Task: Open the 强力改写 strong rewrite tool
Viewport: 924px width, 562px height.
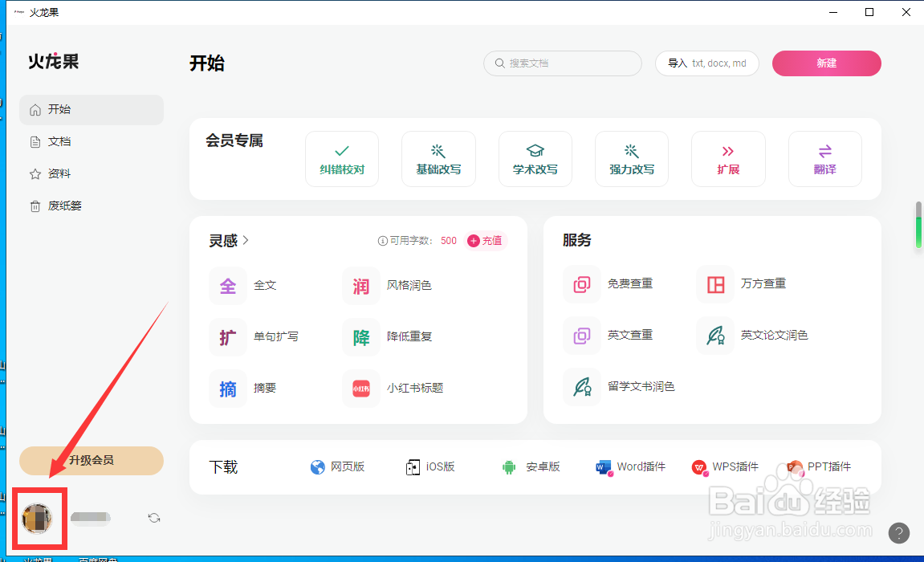Action: pyautogui.click(x=632, y=158)
